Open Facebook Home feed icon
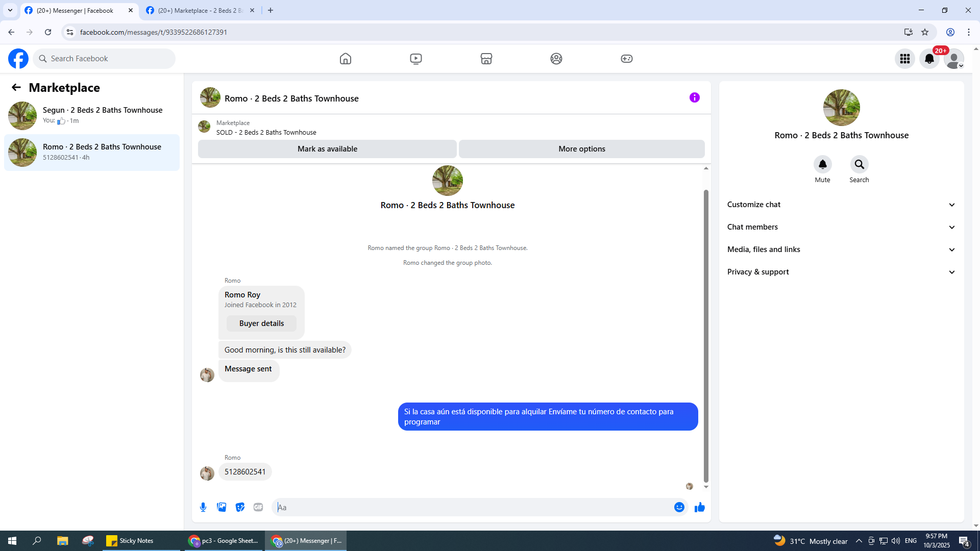The width and height of the screenshot is (980, 551). [x=346, y=59]
